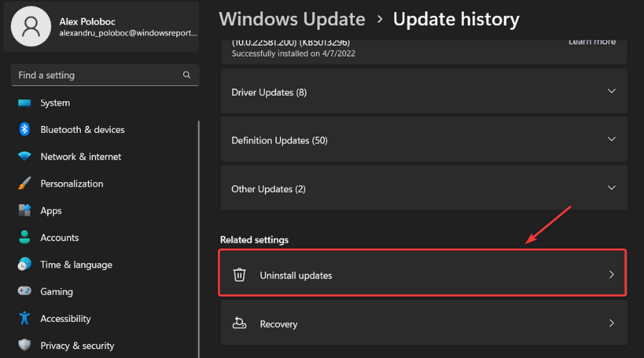Screen dimensions: 644x358
Task: Click the Time & language globe icon
Action: pyautogui.click(x=24, y=264)
